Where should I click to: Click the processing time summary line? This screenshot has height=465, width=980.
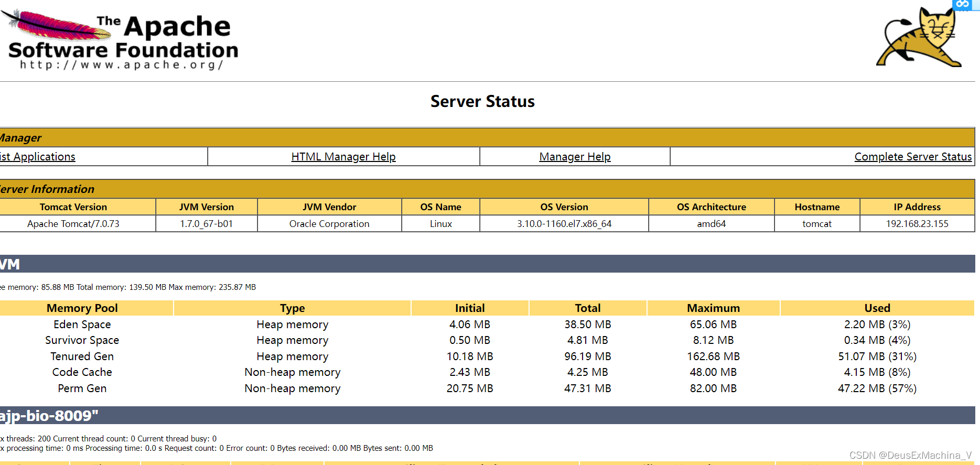[x=217, y=448]
